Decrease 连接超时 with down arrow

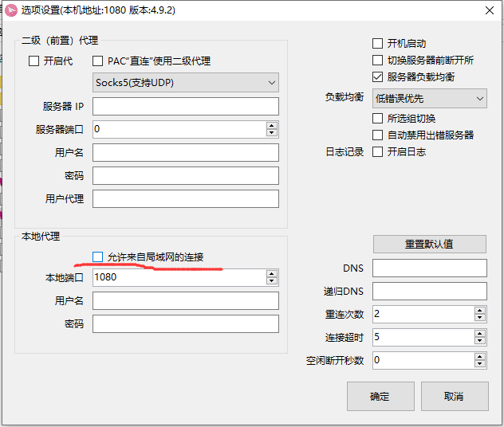point(479,340)
